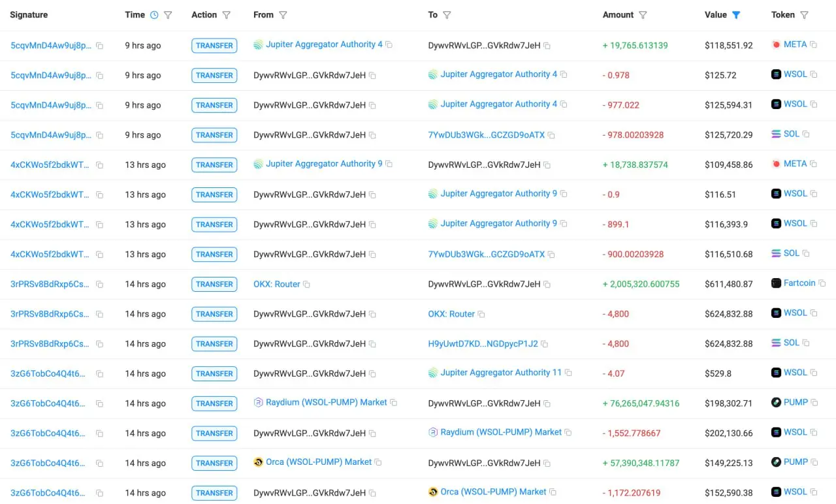Select sender DywvRWvLGP...GVkRdw7JeH in the $125.72 row
This screenshot has height=504, width=836.
[x=310, y=76]
